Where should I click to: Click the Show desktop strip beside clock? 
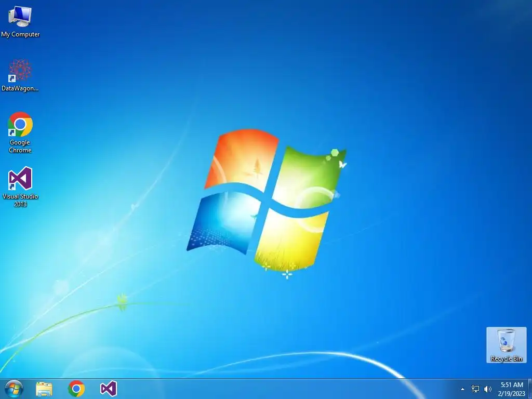530,389
